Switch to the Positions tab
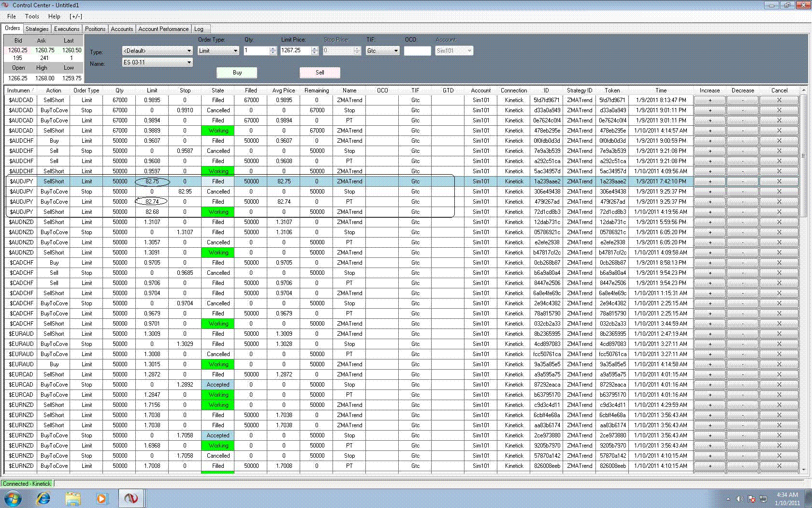The height and width of the screenshot is (508, 812). [95, 29]
